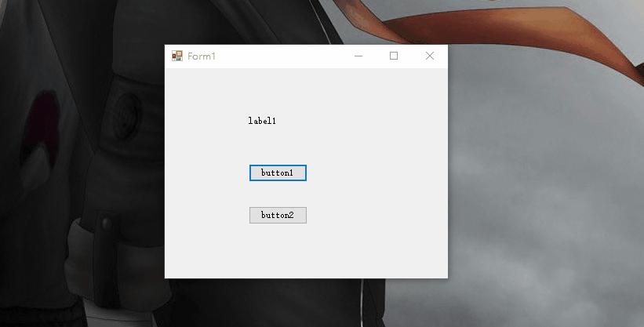Maximize the Form1 window

394,56
